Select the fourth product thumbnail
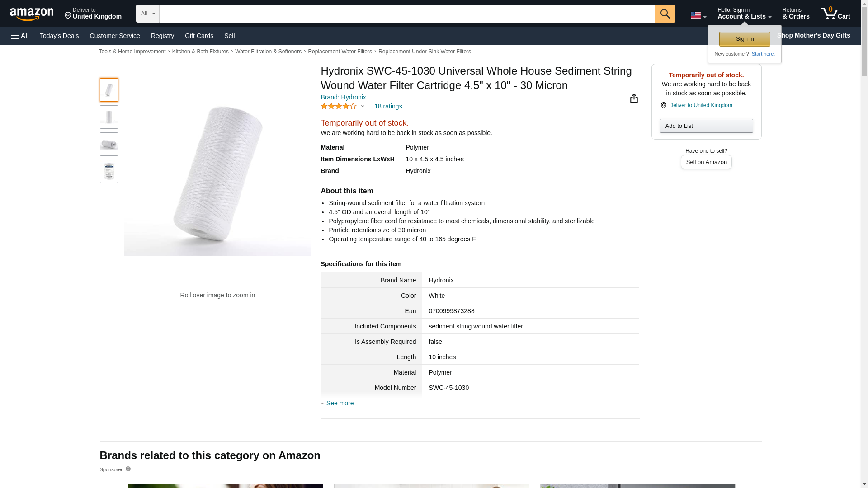Image resolution: width=868 pixels, height=488 pixels. (109, 171)
